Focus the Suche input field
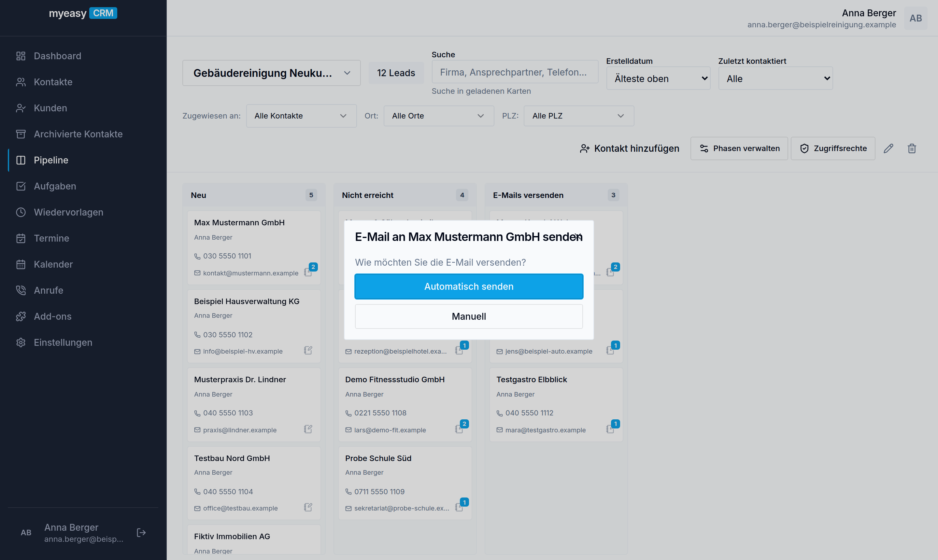The image size is (938, 560). click(x=515, y=72)
